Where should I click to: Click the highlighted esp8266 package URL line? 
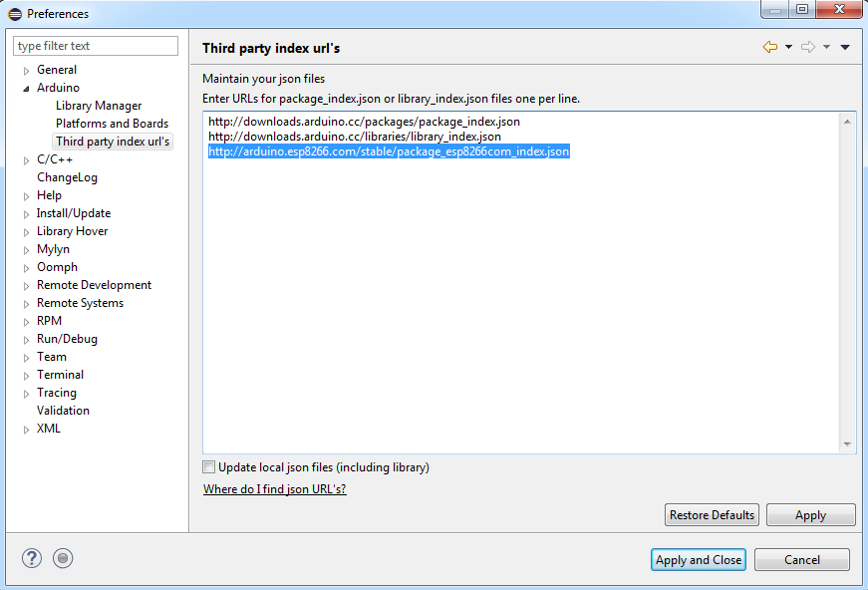click(x=389, y=151)
